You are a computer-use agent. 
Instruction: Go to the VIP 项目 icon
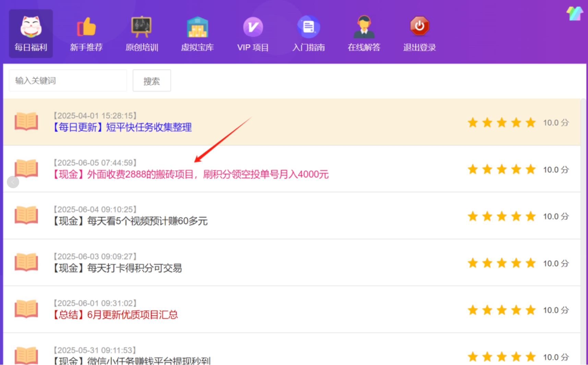coord(253,27)
